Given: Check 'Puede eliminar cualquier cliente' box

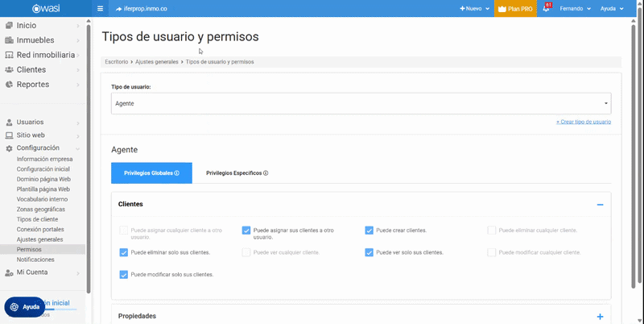Looking at the screenshot, I should tap(492, 231).
